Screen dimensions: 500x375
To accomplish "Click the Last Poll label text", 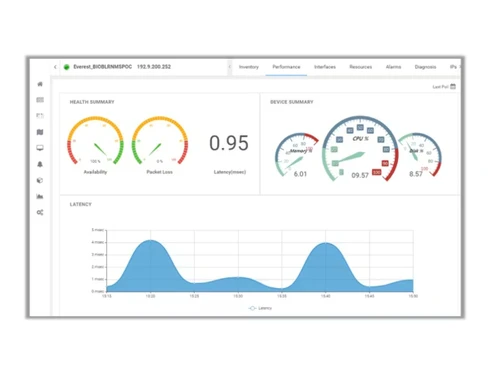I will 440,87.
